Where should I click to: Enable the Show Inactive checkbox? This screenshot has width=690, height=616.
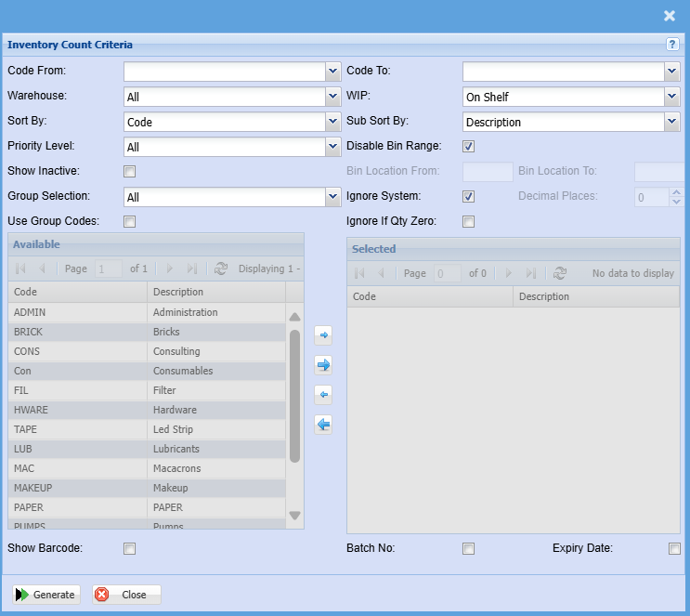pos(130,171)
